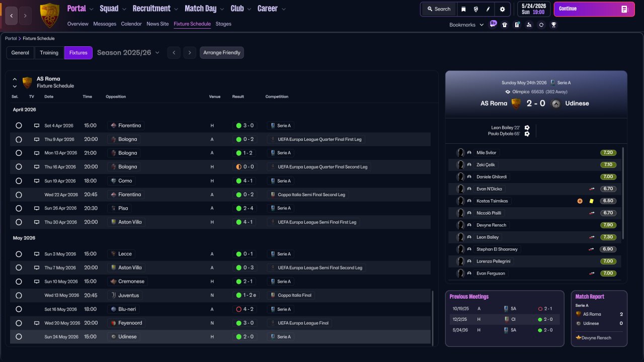Viewport: 644px width, 362px height.
Task: Go to the next season arrow
Action: pos(189,53)
